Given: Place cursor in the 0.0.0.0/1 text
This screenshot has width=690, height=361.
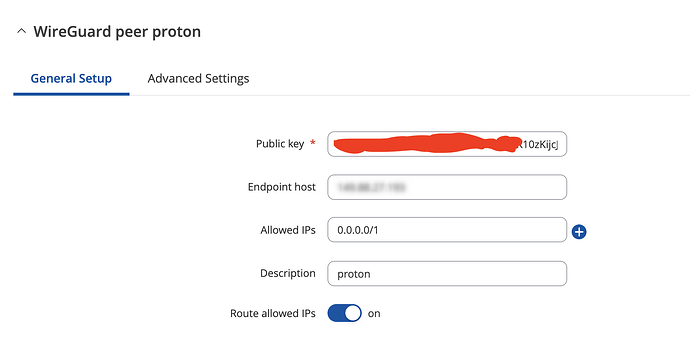Looking at the screenshot, I should pyautogui.click(x=357, y=230).
